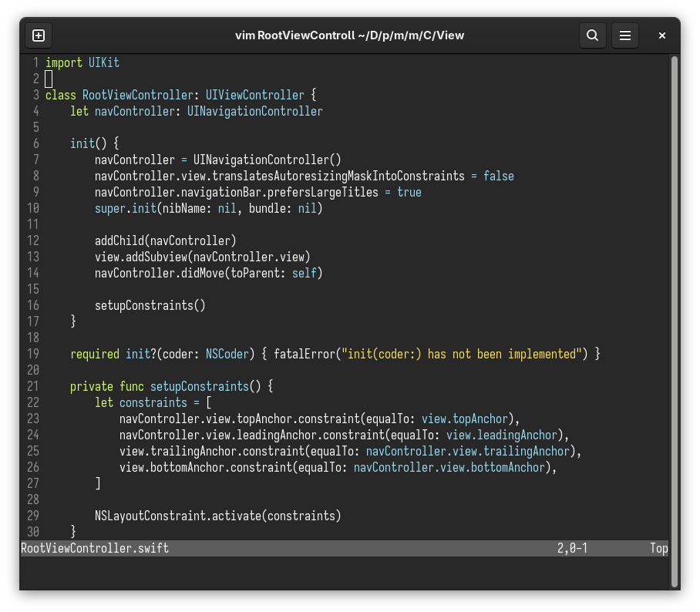Click 'init()' on line 6
Screen dimensions: 700x612
tap(89, 143)
